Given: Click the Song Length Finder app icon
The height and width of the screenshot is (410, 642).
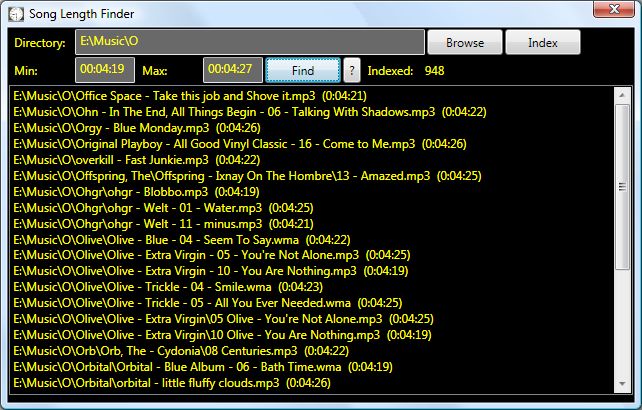Looking at the screenshot, I should coord(16,14).
